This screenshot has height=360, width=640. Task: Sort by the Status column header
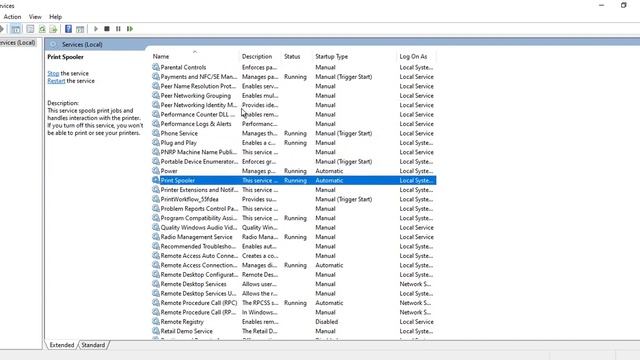tap(297, 56)
